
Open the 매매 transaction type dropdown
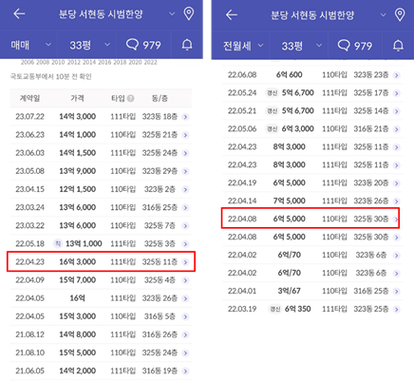coord(31,45)
